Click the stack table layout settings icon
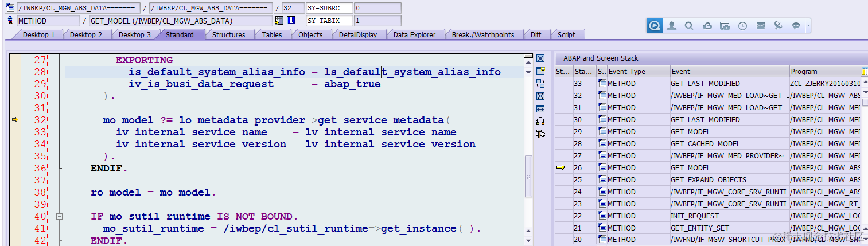Screen dimensions: 868x246 (865, 71)
